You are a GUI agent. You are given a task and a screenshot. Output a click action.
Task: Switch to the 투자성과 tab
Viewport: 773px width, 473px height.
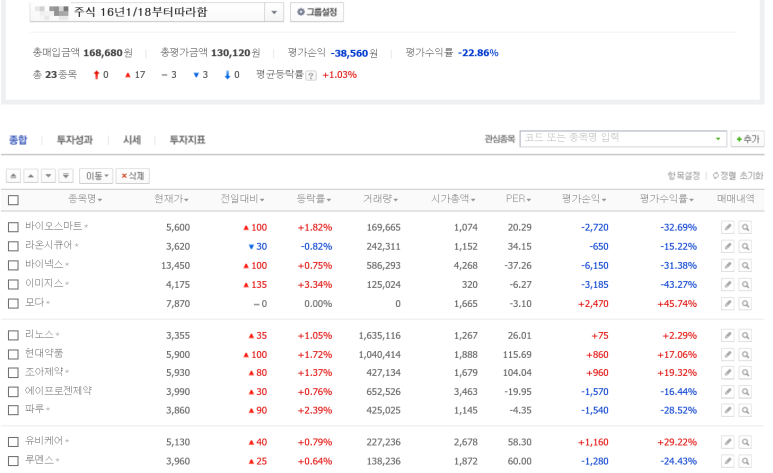(74, 140)
